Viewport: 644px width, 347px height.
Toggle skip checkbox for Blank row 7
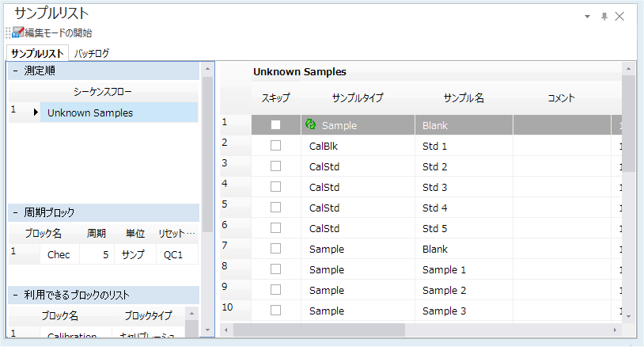click(275, 248)
